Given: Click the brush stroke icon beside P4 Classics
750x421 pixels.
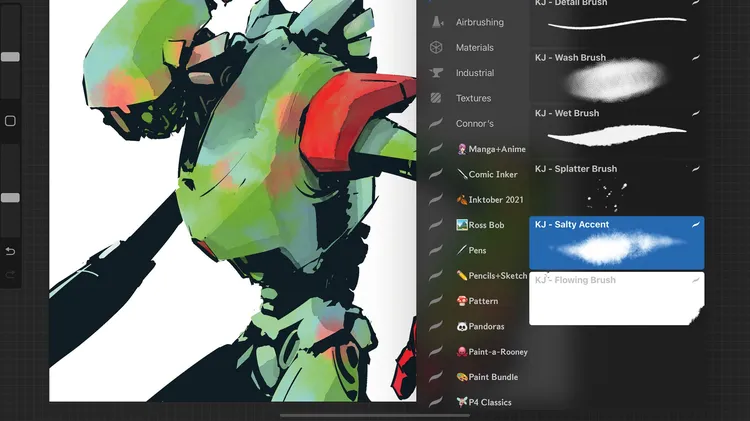Looking at the screenshot, I should point(435,402).
